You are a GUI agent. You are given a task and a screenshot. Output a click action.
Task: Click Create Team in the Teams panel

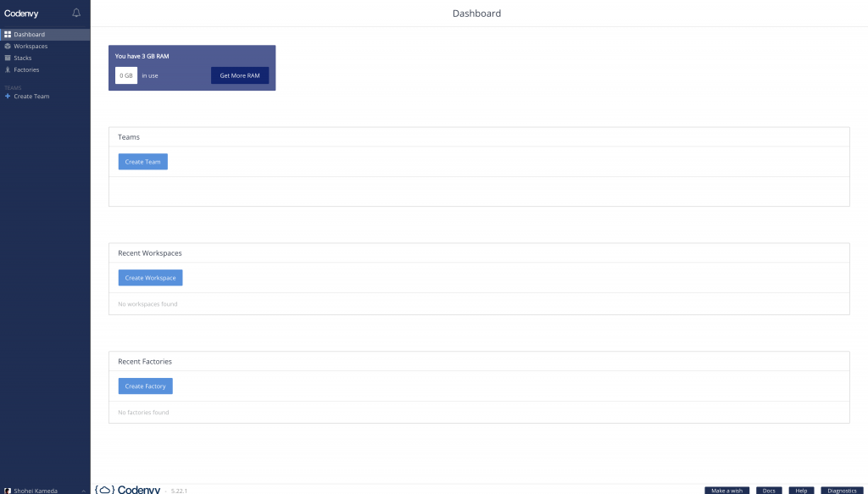pyautogui.click(x=142, y=161)
